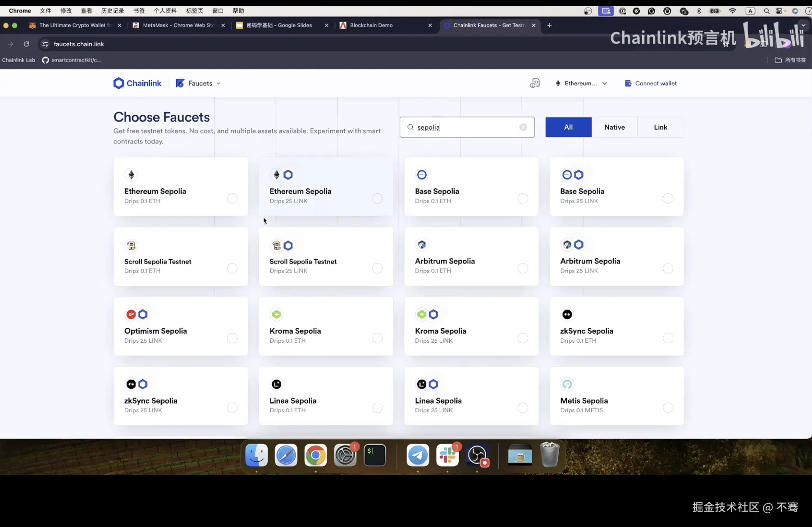Open the 书签 menu in menu bar

pos(139,11)
